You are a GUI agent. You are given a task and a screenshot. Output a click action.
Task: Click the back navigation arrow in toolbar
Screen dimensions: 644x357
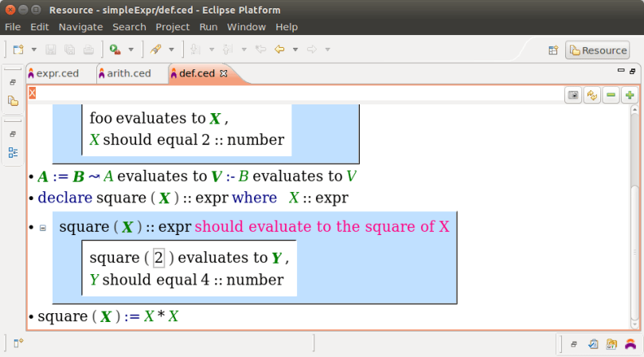[279, 49]
